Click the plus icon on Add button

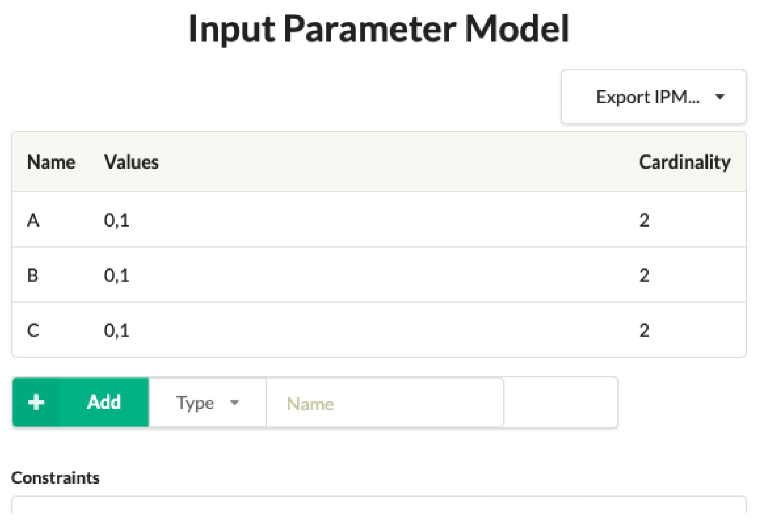(36, 402)
